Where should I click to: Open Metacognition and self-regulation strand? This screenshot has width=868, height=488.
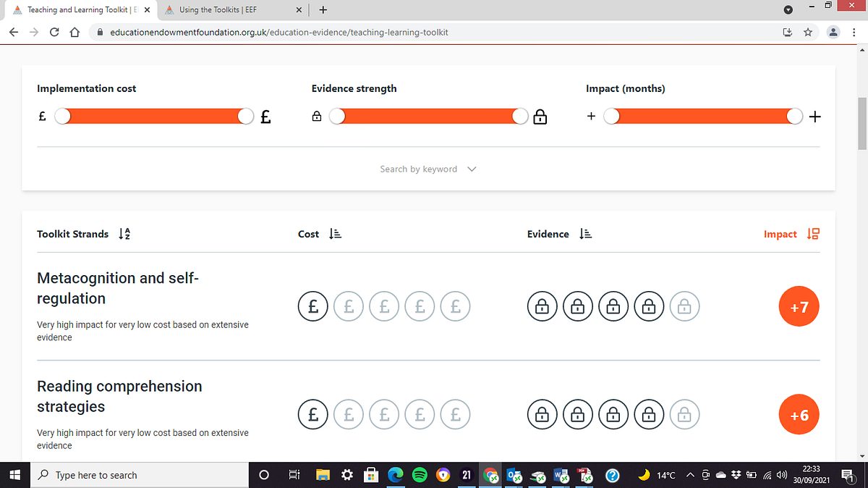117,288
